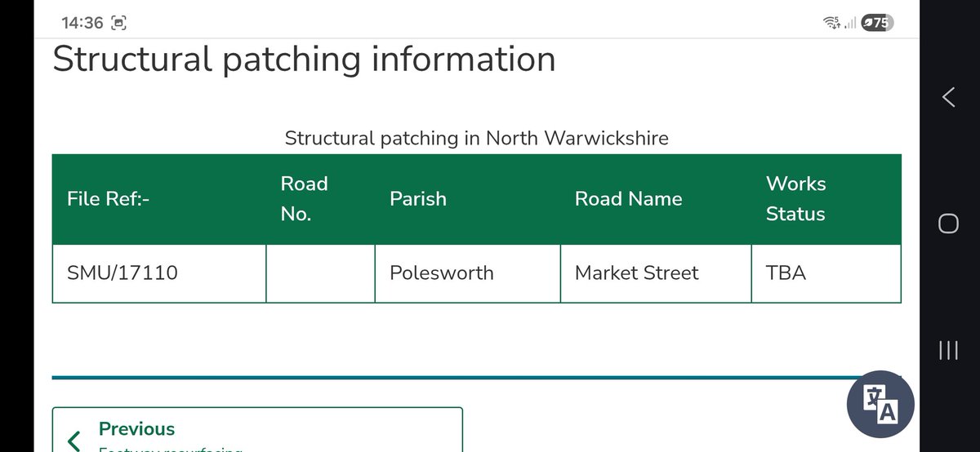Select the Market Street cell
Image resolution: width=980 pixels, height=452 pixels.
656,273
